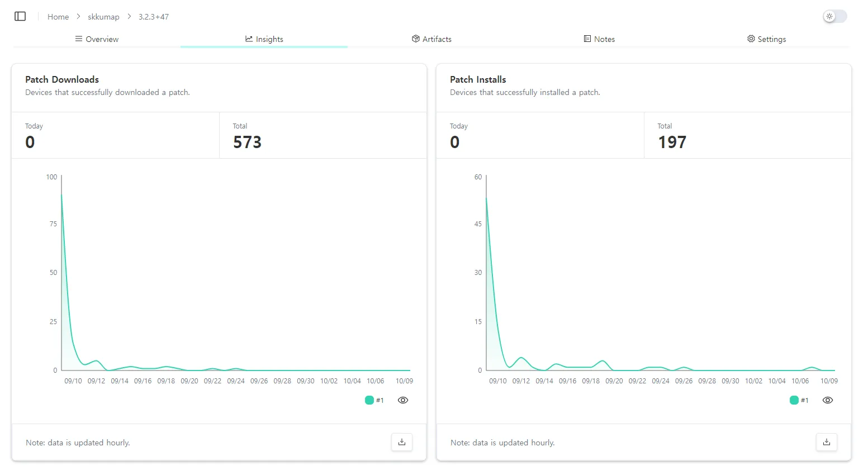Image resolution: width=868 pixels, height=475 pixels.
Task: Open the skkumap breadcrumb link
Action: coord(103,17)
